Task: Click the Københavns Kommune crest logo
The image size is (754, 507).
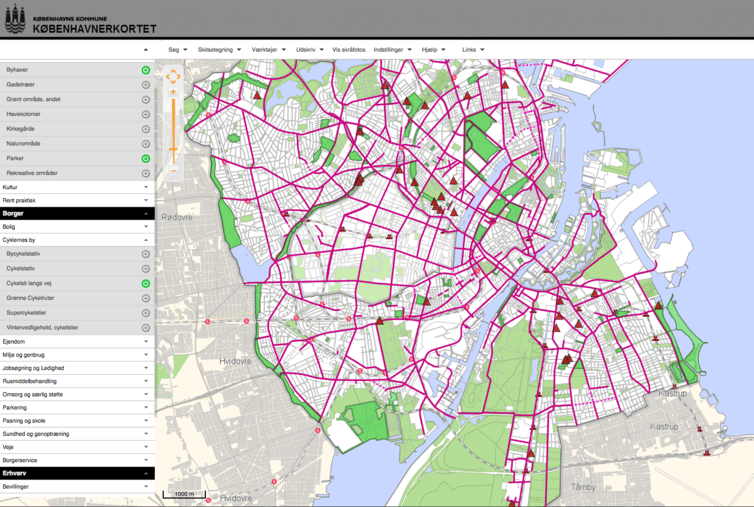Action: coord(15,19)
